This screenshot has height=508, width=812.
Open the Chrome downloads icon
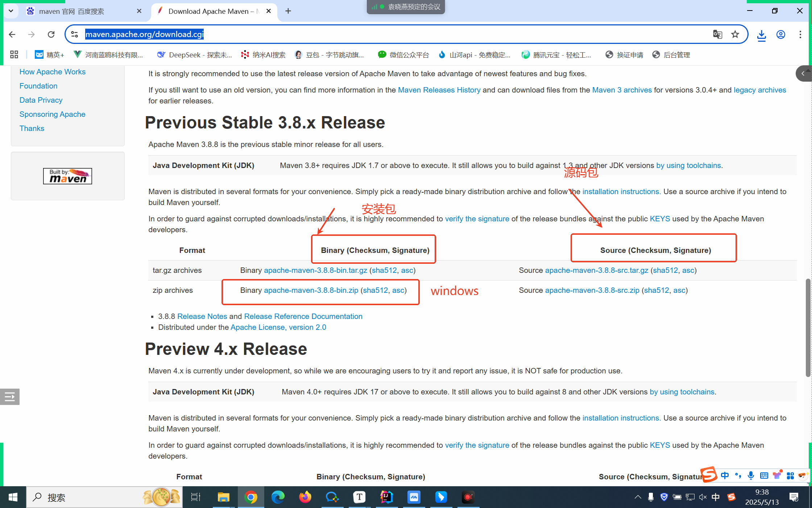coord(761,35)
